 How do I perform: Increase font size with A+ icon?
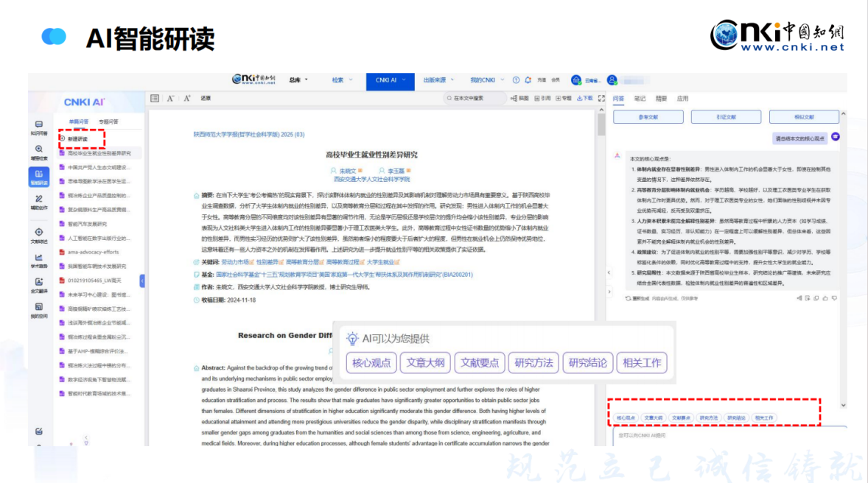click(187, 98)
